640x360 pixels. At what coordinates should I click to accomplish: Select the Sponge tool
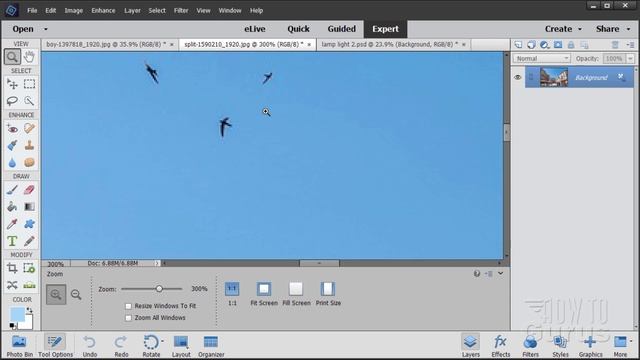29,162
